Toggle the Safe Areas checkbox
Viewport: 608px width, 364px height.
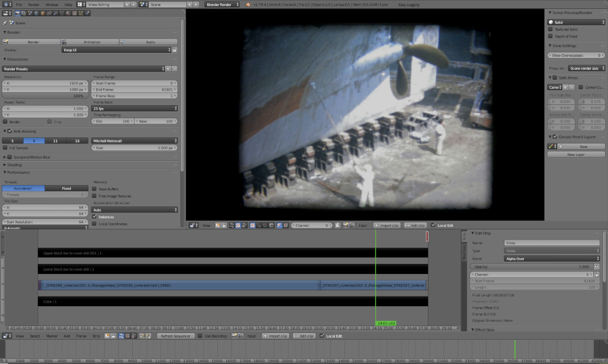coord(555,78)
